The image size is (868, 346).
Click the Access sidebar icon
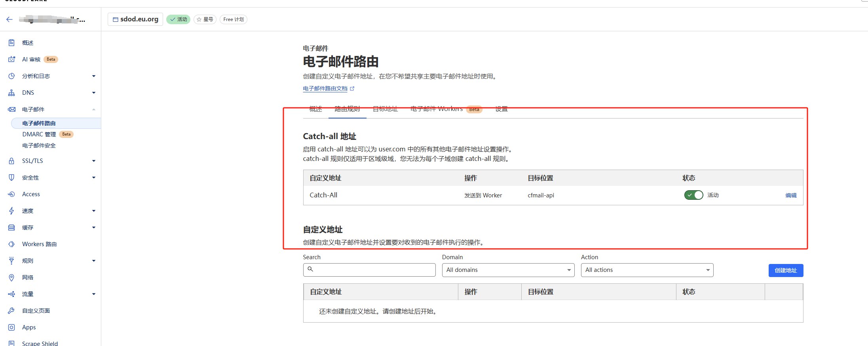pos(11,194)
